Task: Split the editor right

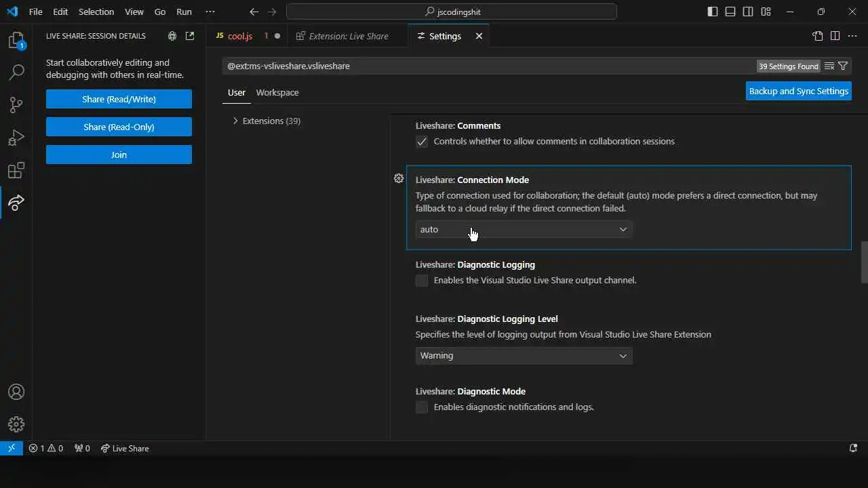Action: [x=835, y=36]
